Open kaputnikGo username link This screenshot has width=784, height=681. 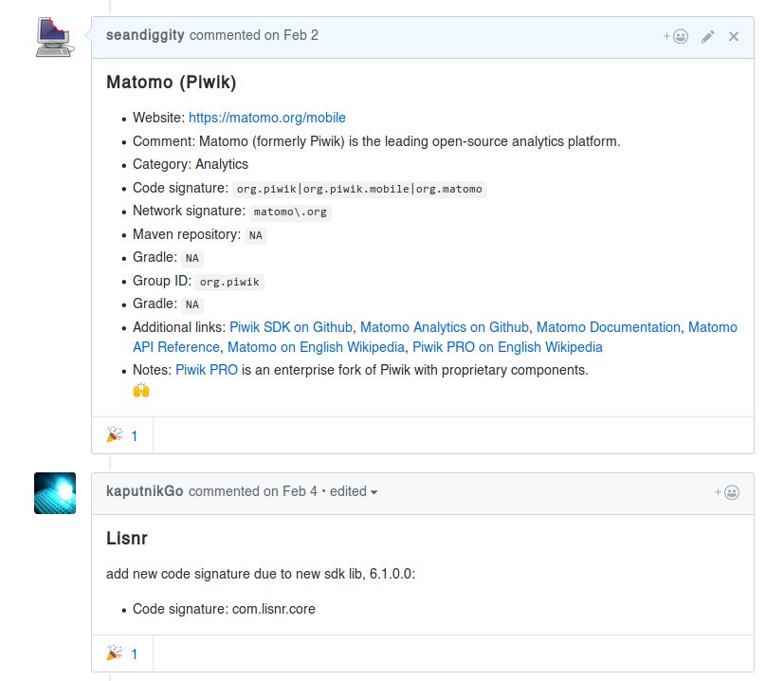[x=144, y=491]
